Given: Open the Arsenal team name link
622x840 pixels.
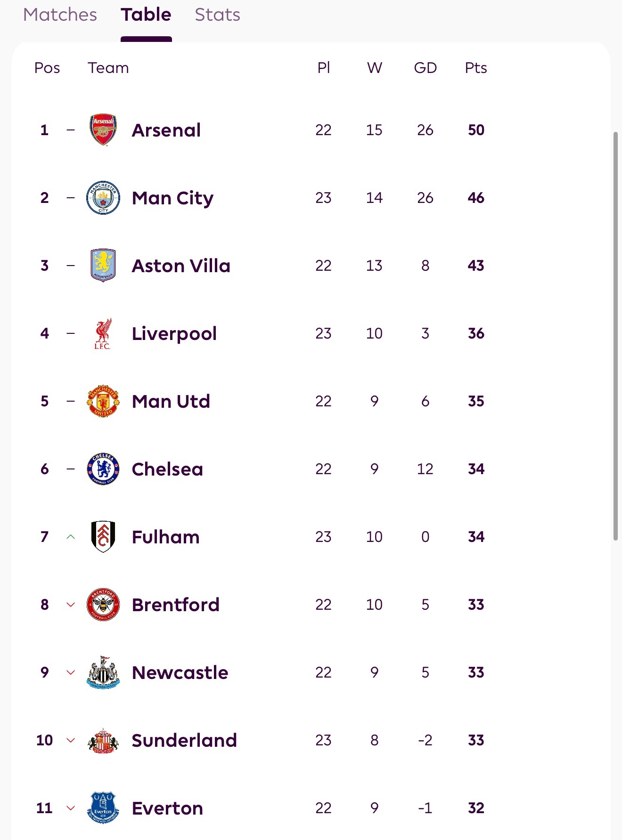Looking at the screenshot, I should click(166, 130).
